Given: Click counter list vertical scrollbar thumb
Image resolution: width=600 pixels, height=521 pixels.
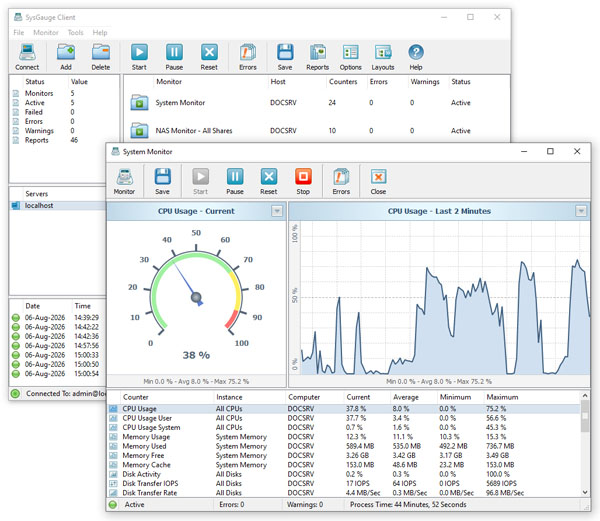Looking at the screenshot, I should click(x=585, y=417).
